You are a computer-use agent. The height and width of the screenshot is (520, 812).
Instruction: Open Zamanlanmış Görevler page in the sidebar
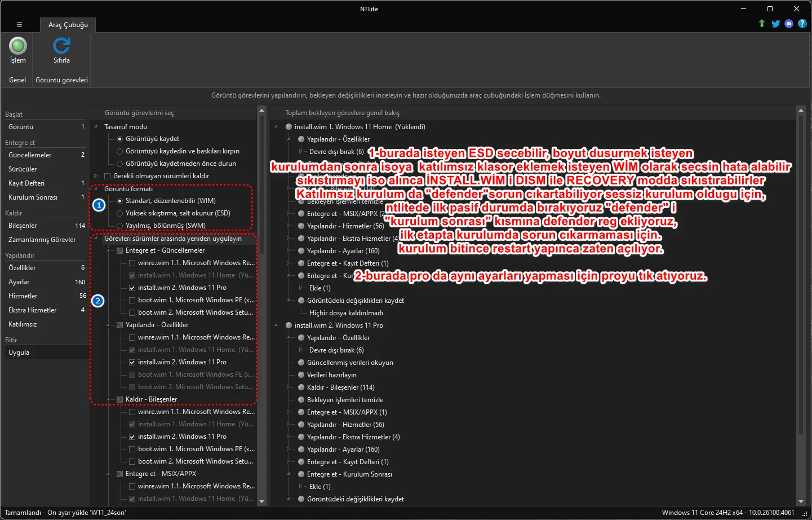click(45, 240)
